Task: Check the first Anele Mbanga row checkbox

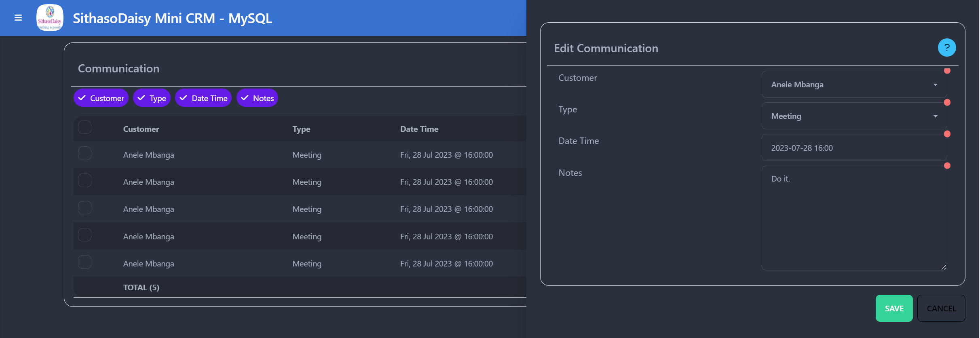Action: tap(84, 154)
